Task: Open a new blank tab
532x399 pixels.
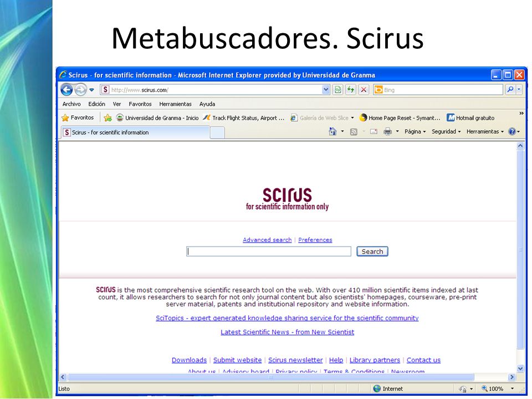Action: 217,132
